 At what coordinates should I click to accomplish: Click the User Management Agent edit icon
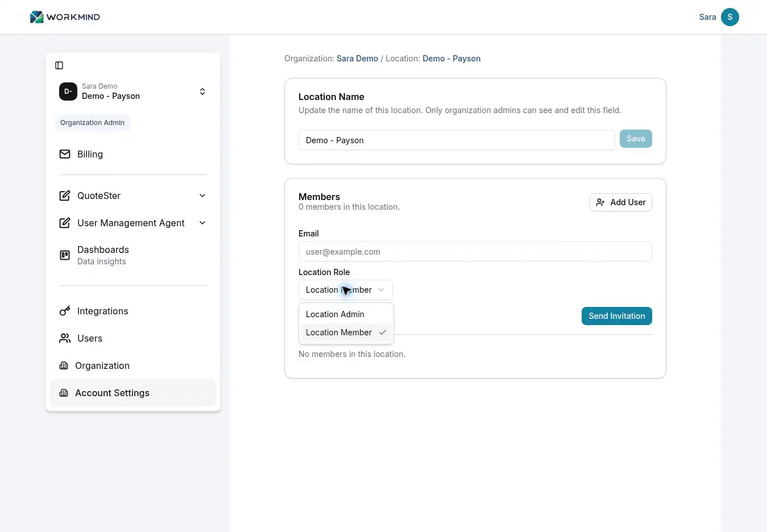pos(65,223)
